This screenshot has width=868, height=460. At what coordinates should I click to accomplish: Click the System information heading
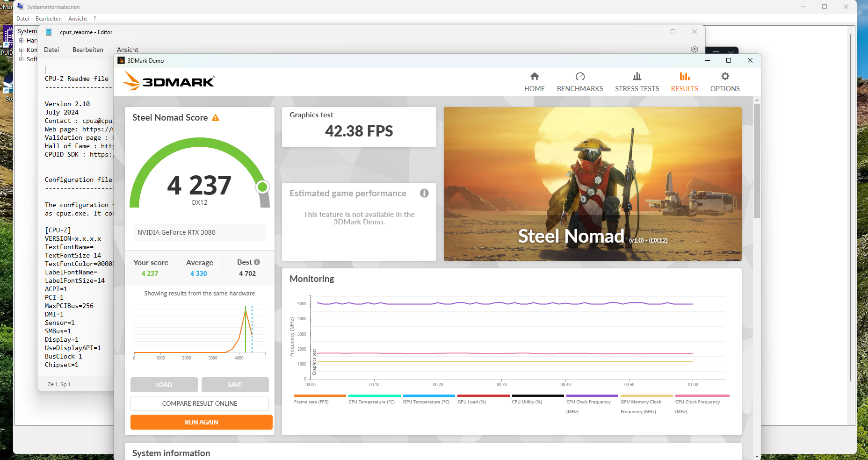pyautogui.click(x=171, y=453)
